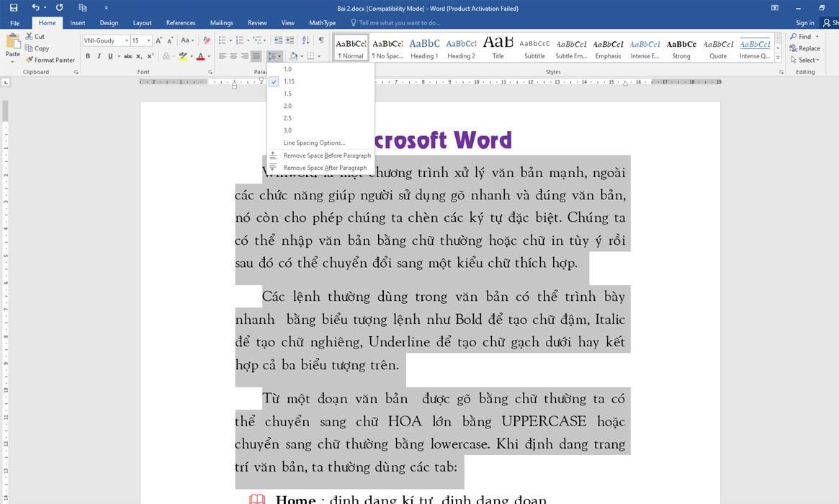The image size is (839, 504).
Task: Click the red font color button
Action: tap(201, 56)
